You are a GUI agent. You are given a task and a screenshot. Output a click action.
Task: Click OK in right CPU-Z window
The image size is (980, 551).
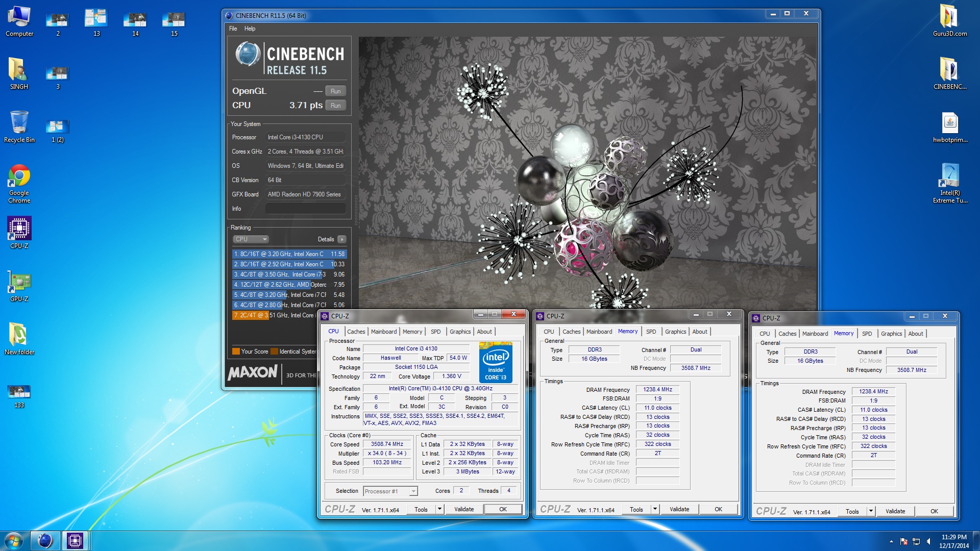click(x=934, y=512)
